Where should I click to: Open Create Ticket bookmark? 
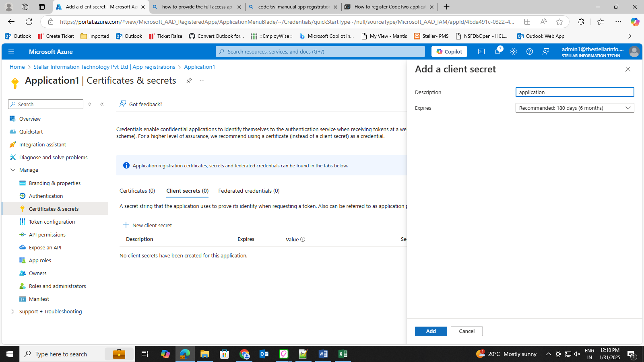pos(56,36)
